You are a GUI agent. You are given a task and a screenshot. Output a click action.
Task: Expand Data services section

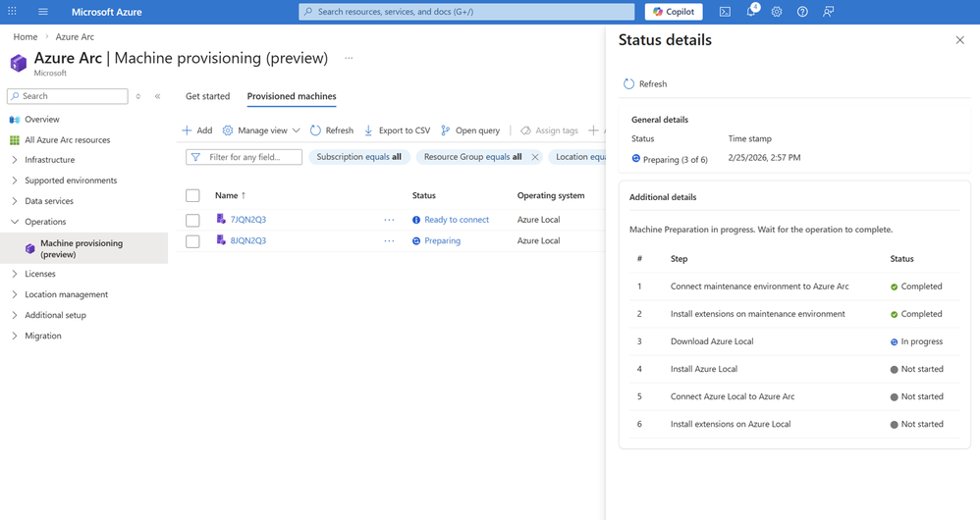[49, 201]
